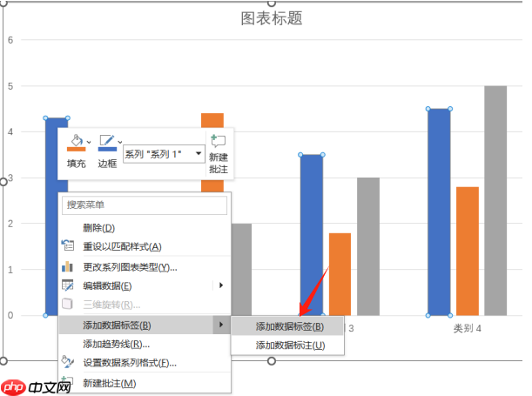Select the gray bar of 类别 4

point(495,201)
